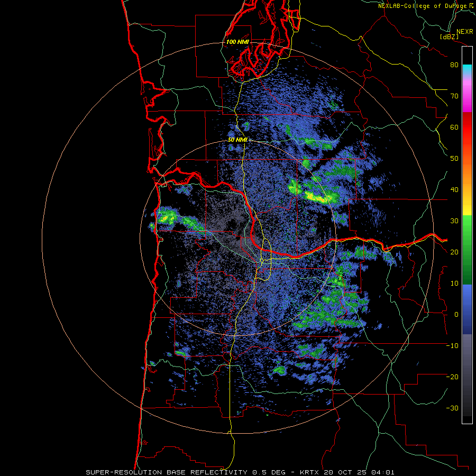Click the 80 value on the dBZ scale

[454, 65]
